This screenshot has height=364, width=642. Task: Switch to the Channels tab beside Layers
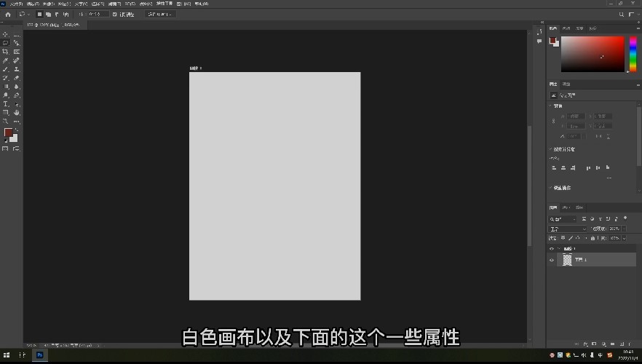[566, 207]
